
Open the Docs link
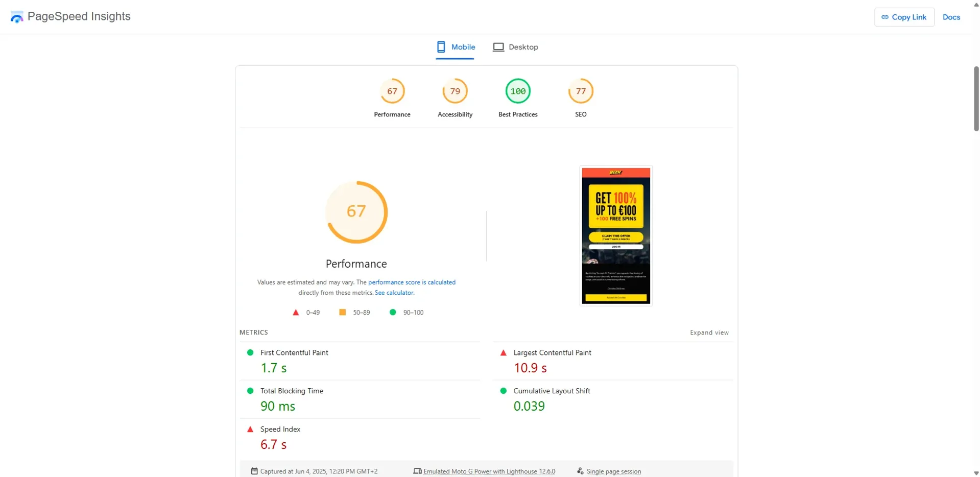click(x=951, y=17)
